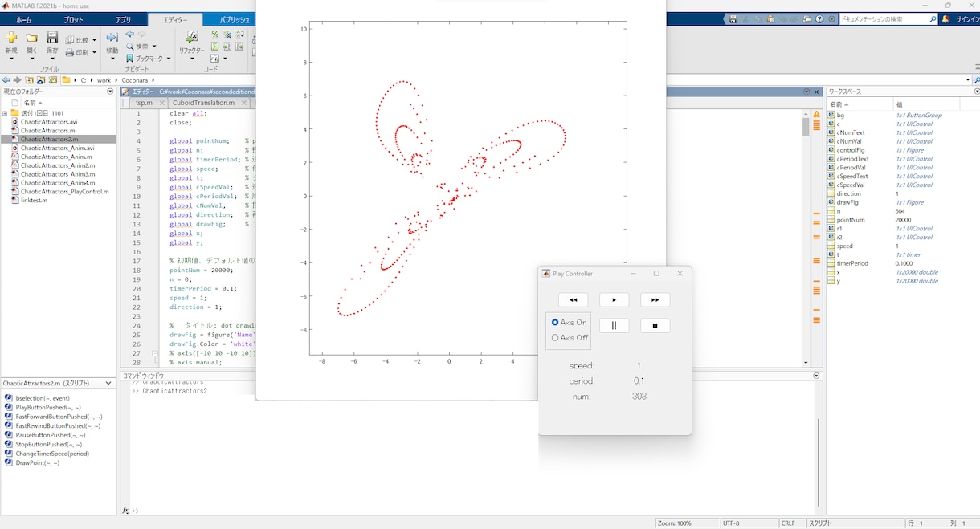Click the help question mark icon
Viewport: 980px width, 529px height.
(x=821, y=18)
